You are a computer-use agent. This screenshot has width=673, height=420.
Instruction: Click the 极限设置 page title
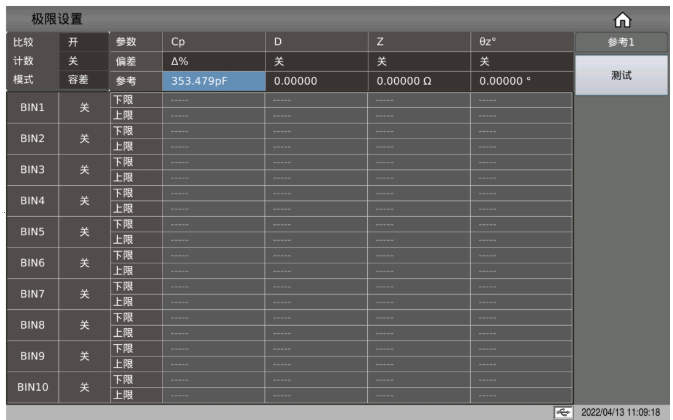click(56, 19)
